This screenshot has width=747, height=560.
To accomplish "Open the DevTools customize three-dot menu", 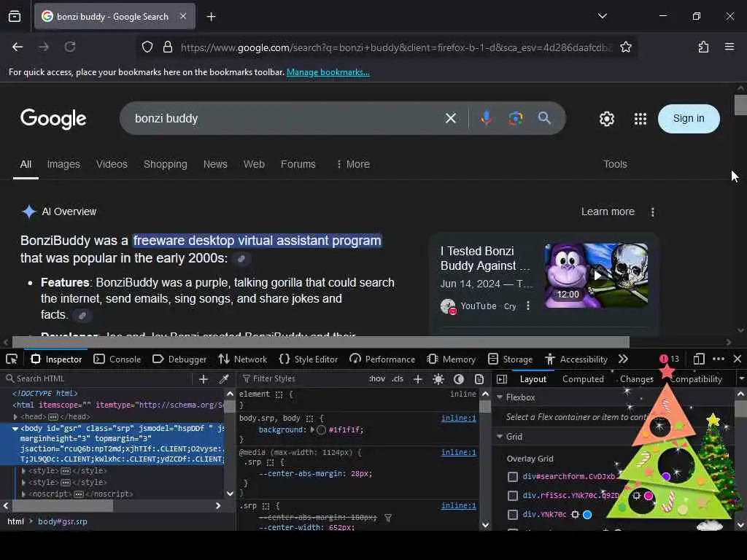I will point(719,359).
